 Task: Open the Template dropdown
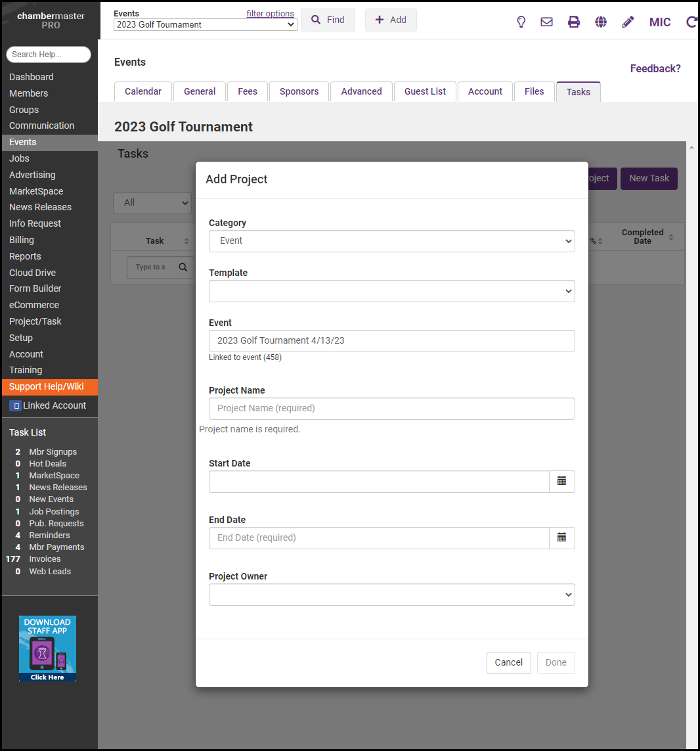pyautogui.click(x=391, y=291)
